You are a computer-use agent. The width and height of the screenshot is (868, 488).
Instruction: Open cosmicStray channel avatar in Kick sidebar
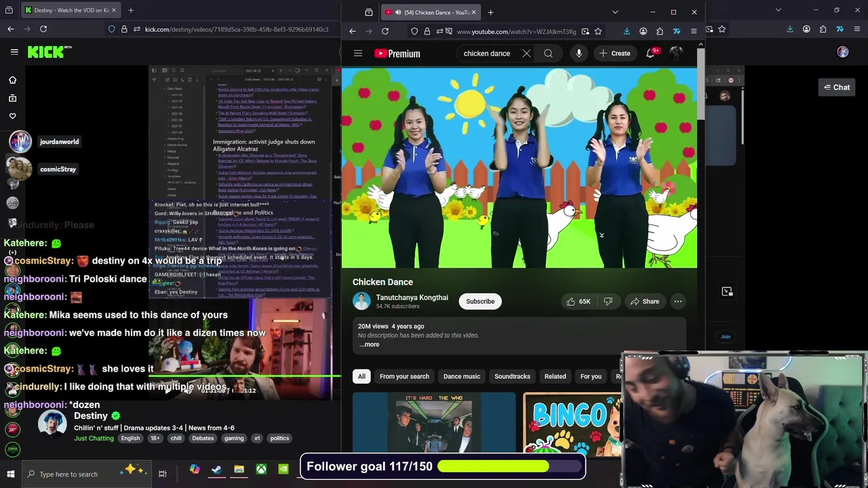click(20, 169)
